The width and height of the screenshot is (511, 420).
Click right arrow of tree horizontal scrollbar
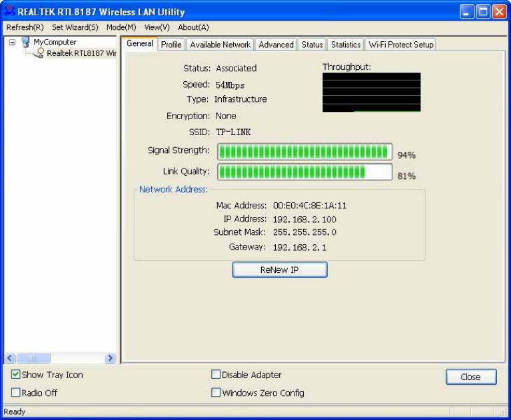[111, 358]
